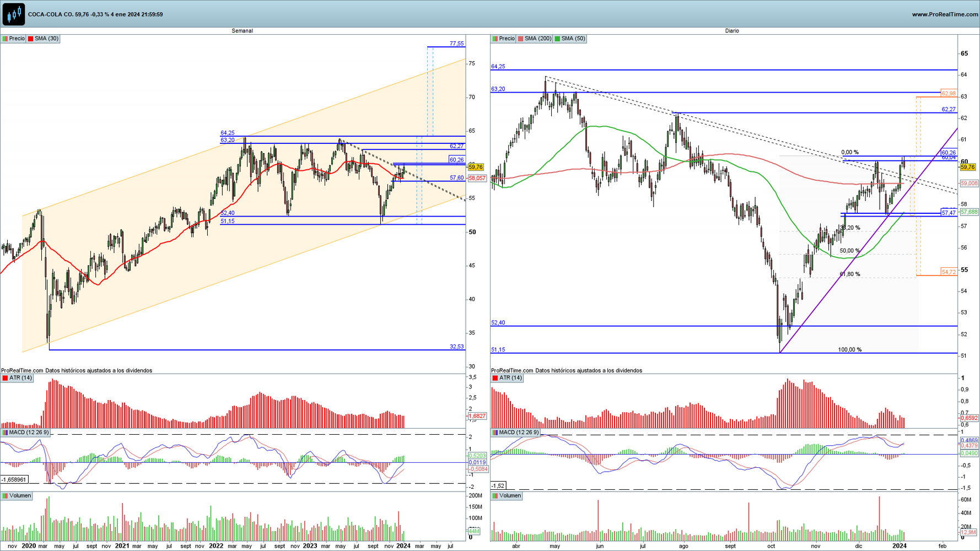
Task: Click the 57,60 level label on weekly chart
Action: [456, 178]
